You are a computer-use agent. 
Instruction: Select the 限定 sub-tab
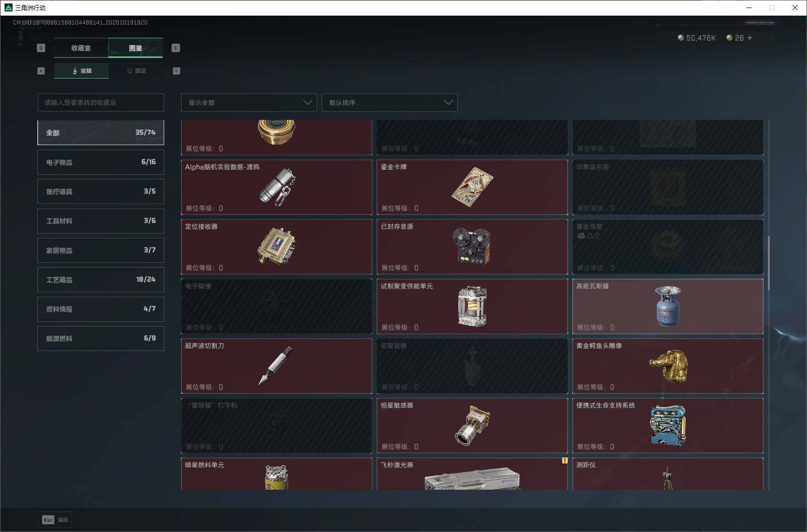click(x=136, y=71)
